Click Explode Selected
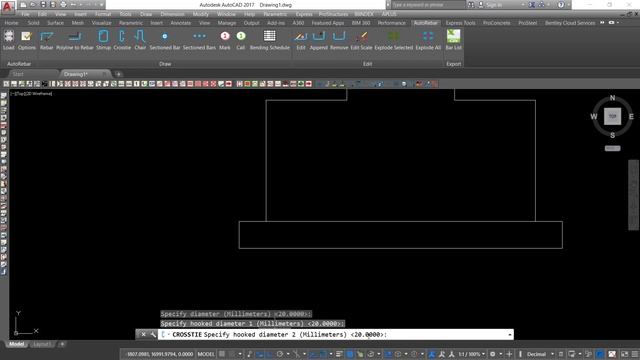The image size is (640, 360). (x=394, y=40)
